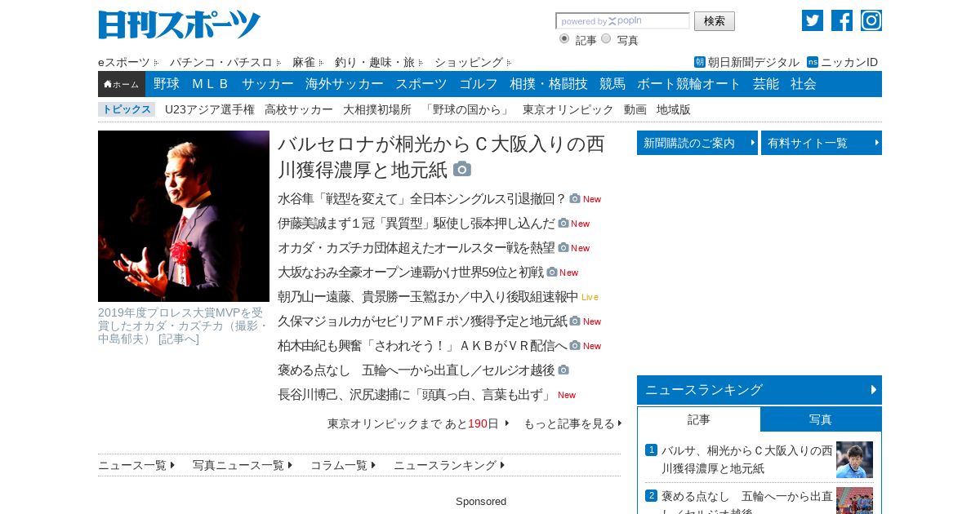The height and width of the screenshot is (514, 980).
Task: Open 「野球の国から」 topic link
Action: pyautogui.click(x=467, y=109)
